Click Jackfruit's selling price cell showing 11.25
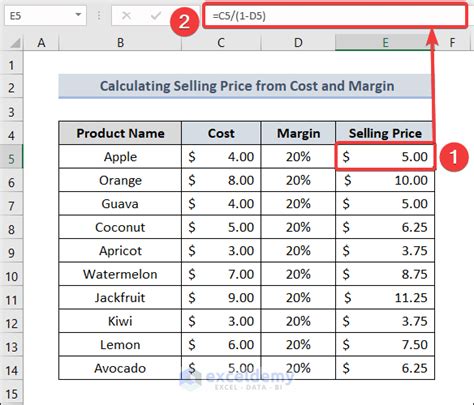This screenshot has width=474, height=405. [385, 298]
